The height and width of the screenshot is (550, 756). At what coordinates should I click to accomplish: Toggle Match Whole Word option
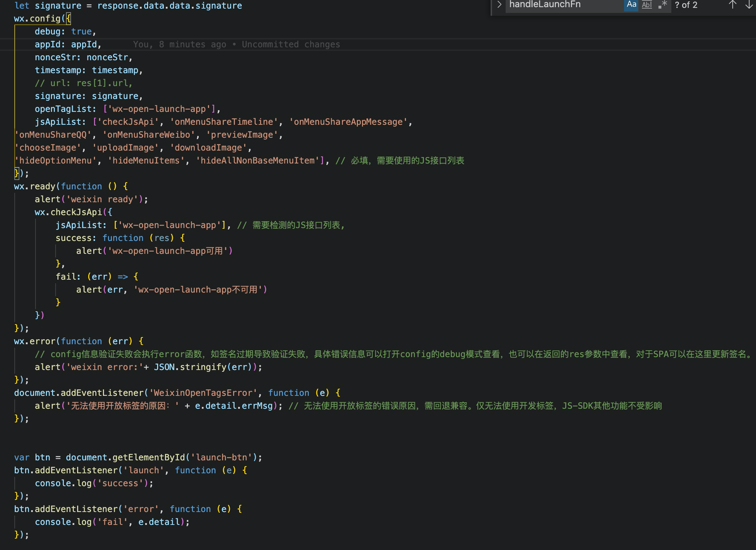647,5
